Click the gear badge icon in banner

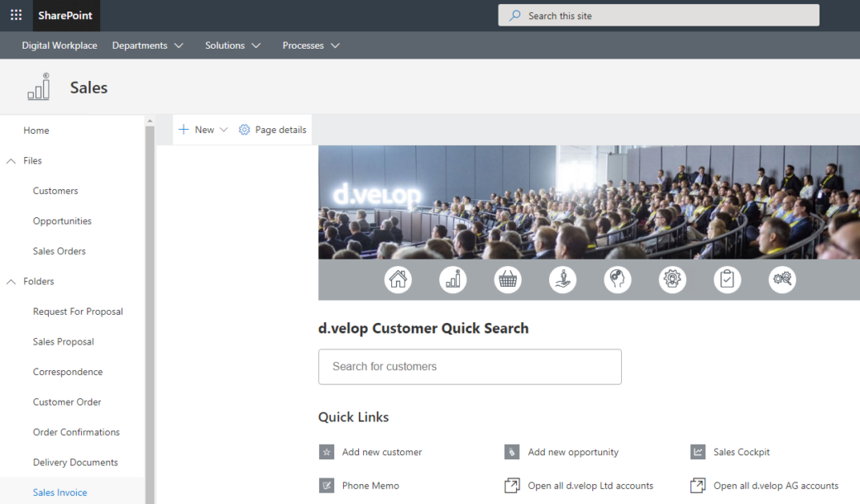(672, 279)
